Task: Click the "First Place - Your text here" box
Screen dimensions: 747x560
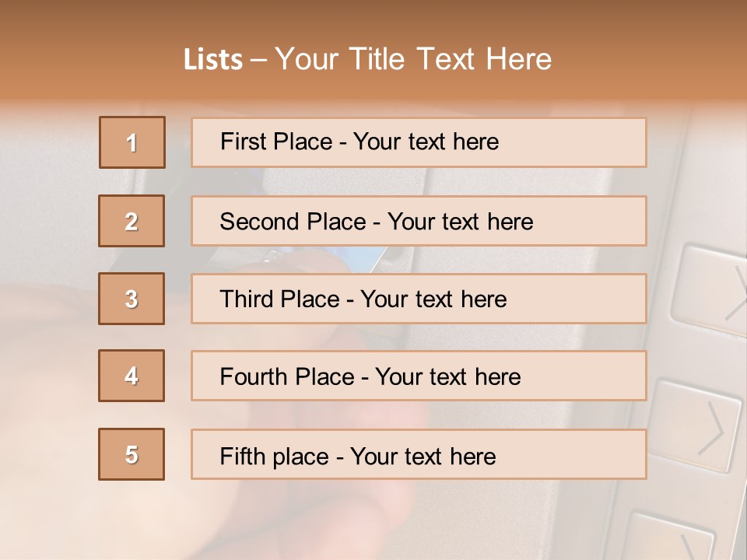Action: click(x=419, y=142)
